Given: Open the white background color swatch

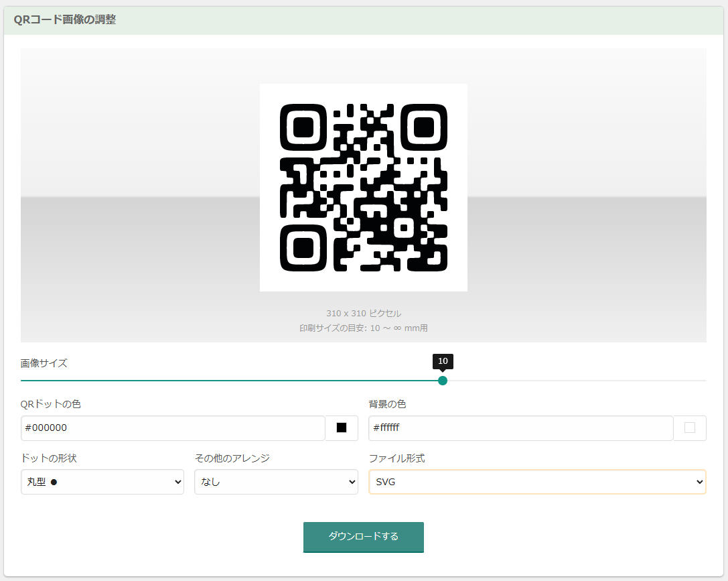Looking at the screenshot, I should [690, 428].
